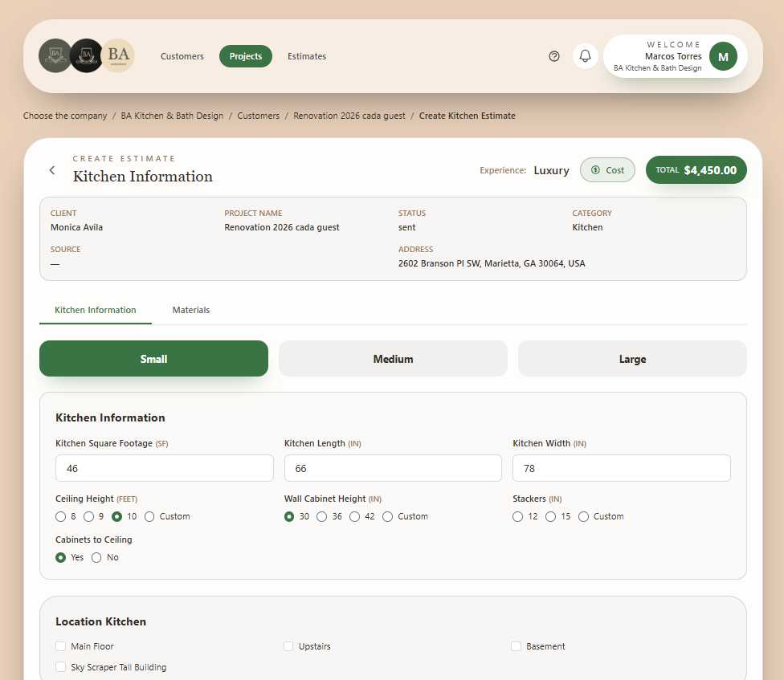Click the Kitchen category value

point(587,227)
